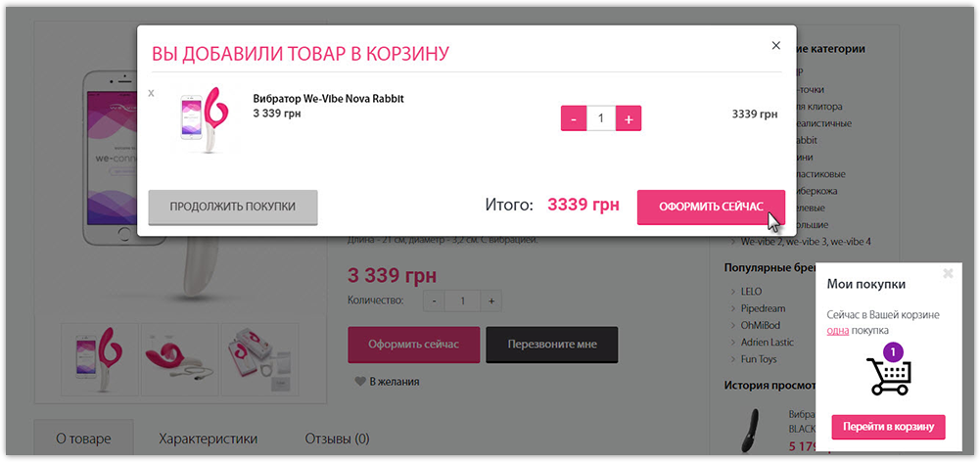Click the Перезвоните мне button
The height and width of the screenshot is (462, 980).
(552, 345)
